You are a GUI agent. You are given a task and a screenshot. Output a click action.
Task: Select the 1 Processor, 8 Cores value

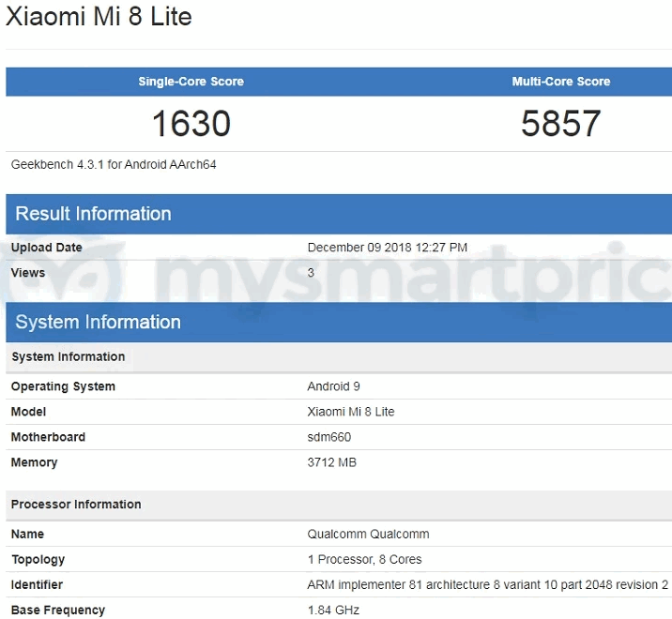coord(364,559)
